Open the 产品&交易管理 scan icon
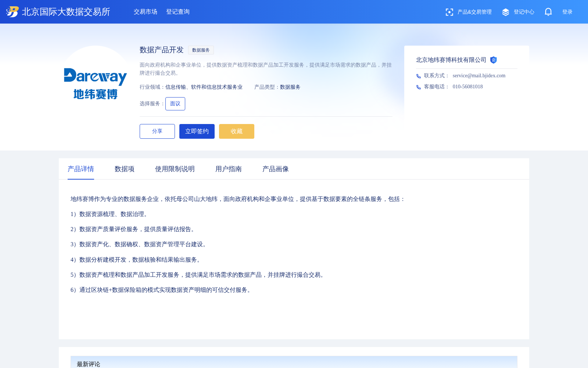Screen dimensions: 588x368 (449, 12)
